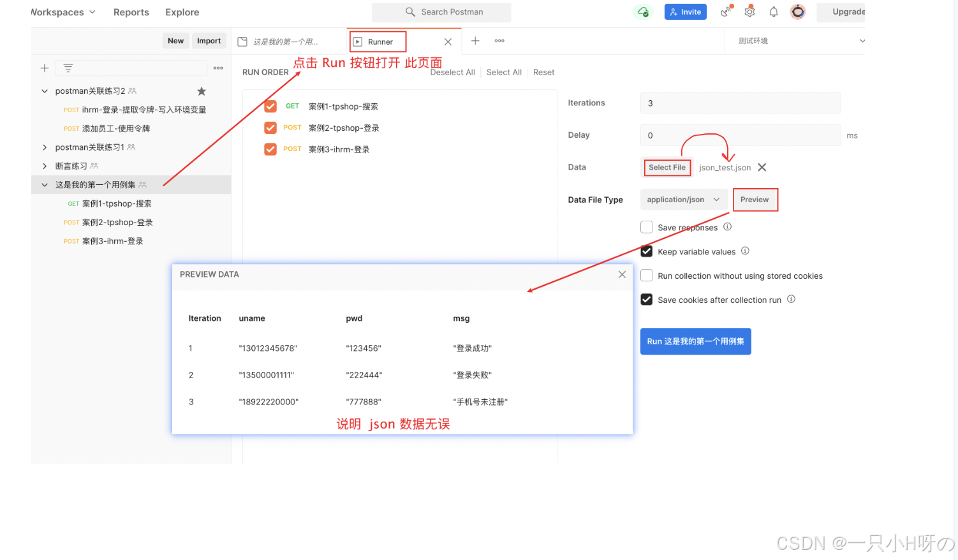958x560 pixels.
Task: Click the Delay input field
Action: 741,135
